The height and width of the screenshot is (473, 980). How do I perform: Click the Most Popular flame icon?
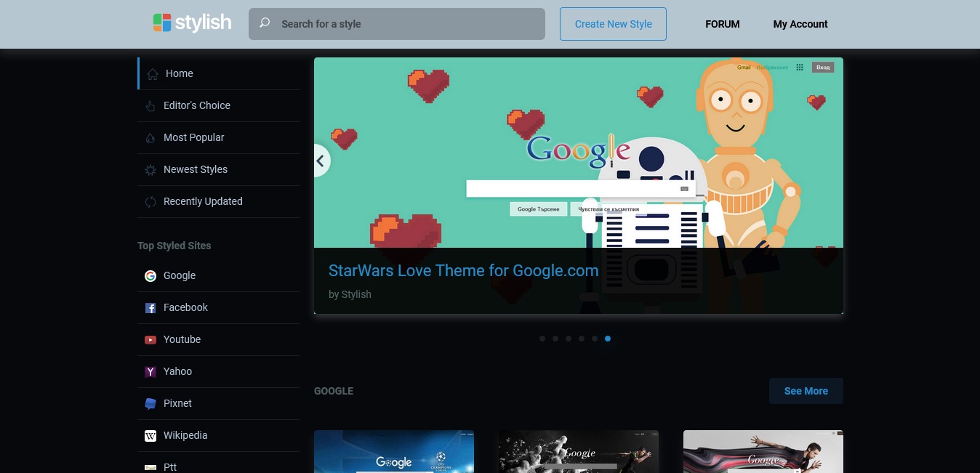pyautogui.click(x=150, y=138)
